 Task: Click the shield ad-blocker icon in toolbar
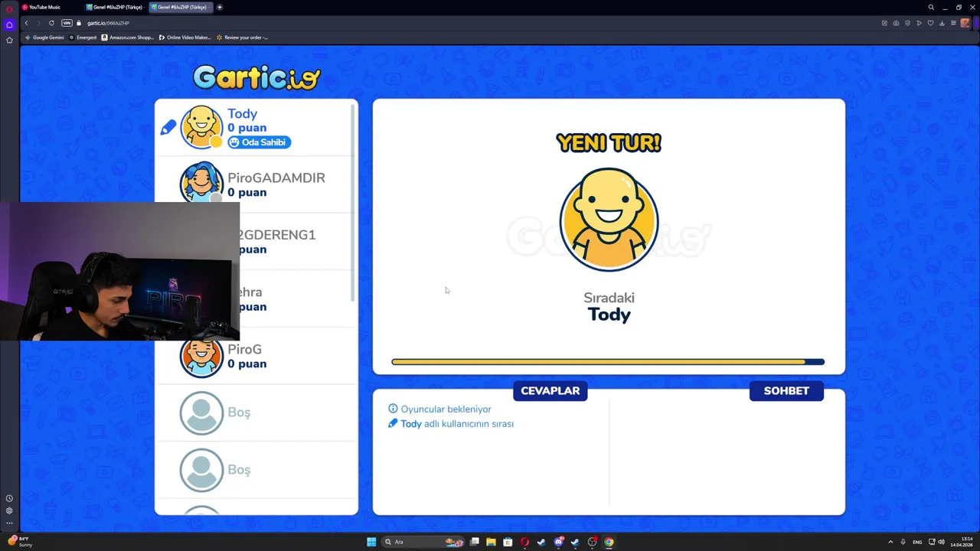click(907, 23)
